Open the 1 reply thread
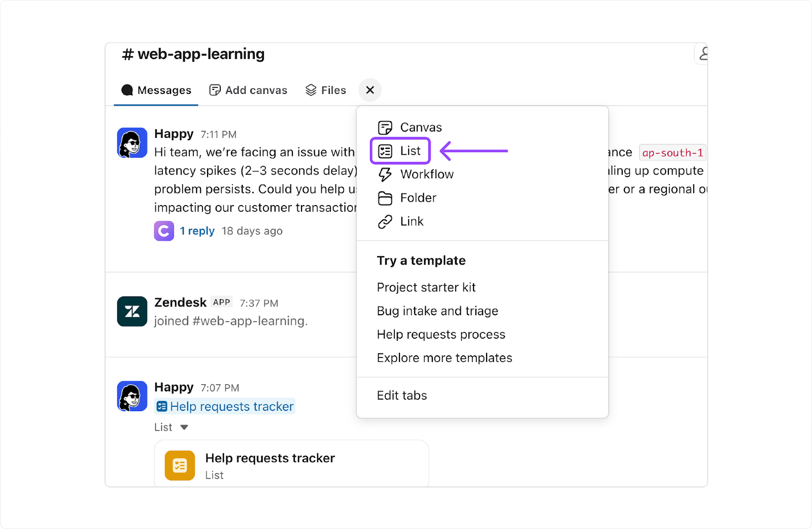This screenshot has width=812, height=529. 197,230
